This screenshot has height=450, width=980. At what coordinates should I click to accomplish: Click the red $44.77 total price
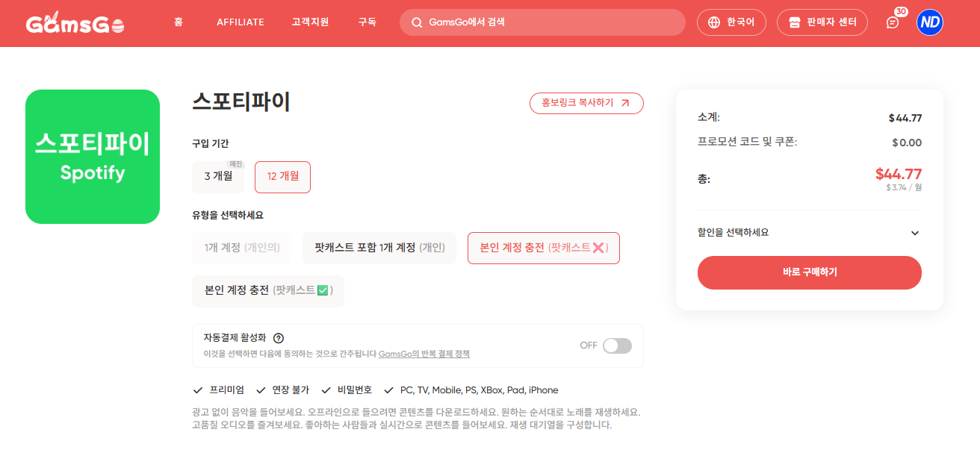(x=899, y=174)
